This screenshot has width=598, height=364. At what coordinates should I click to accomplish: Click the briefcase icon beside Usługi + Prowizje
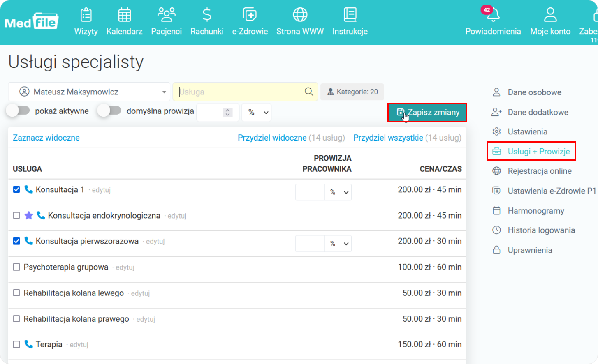(x=496, y=151)
